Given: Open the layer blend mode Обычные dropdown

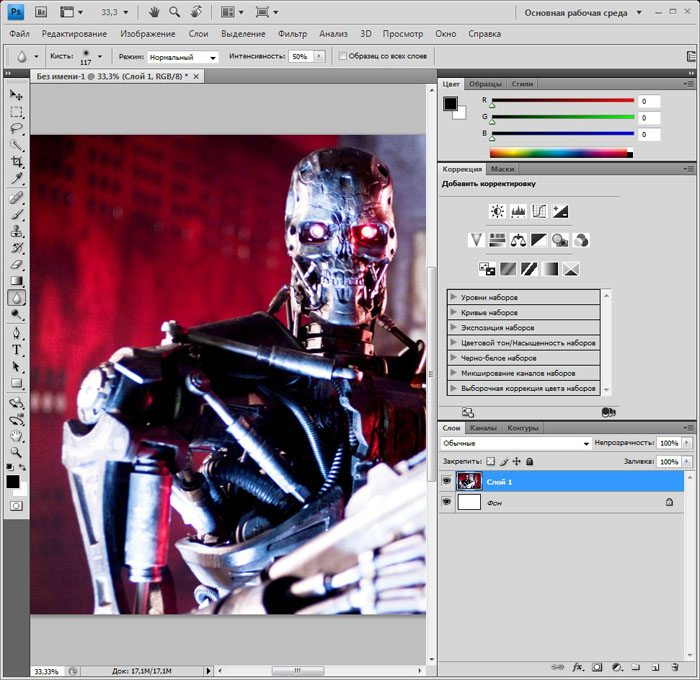Looking at the screenshot, I should tap(515, 443).
